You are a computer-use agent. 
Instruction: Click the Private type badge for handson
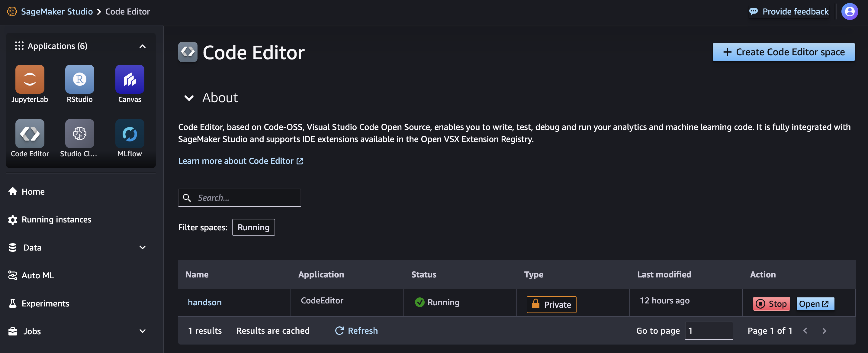[551, 304]
